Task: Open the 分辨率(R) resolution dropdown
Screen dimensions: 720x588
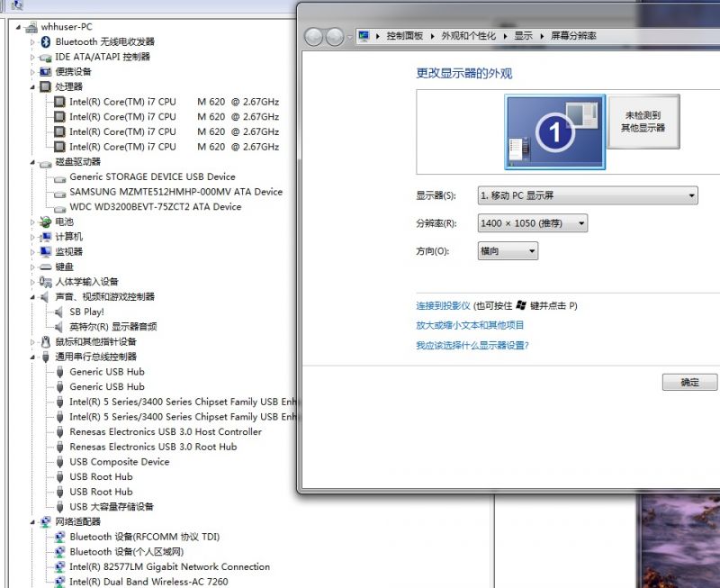Action: click(533, 223)
